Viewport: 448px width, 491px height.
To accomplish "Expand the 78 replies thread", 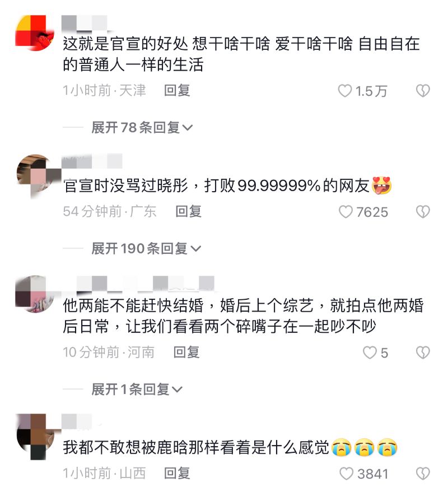I will coord(142,127).
